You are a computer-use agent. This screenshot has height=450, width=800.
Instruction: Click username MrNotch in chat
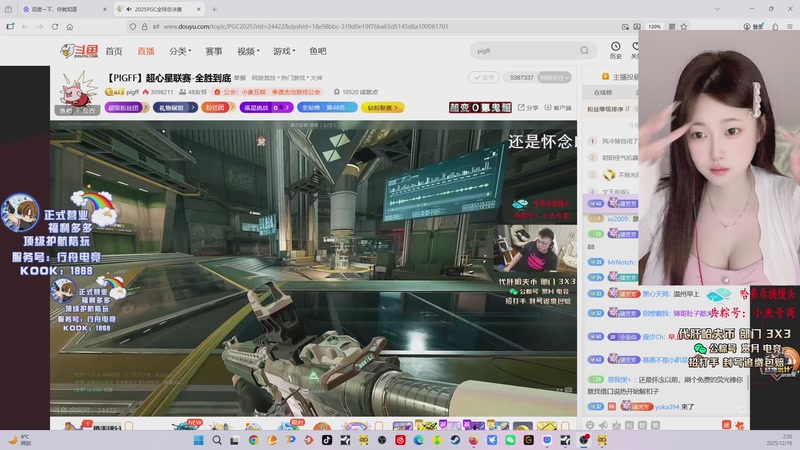point(621,262)
